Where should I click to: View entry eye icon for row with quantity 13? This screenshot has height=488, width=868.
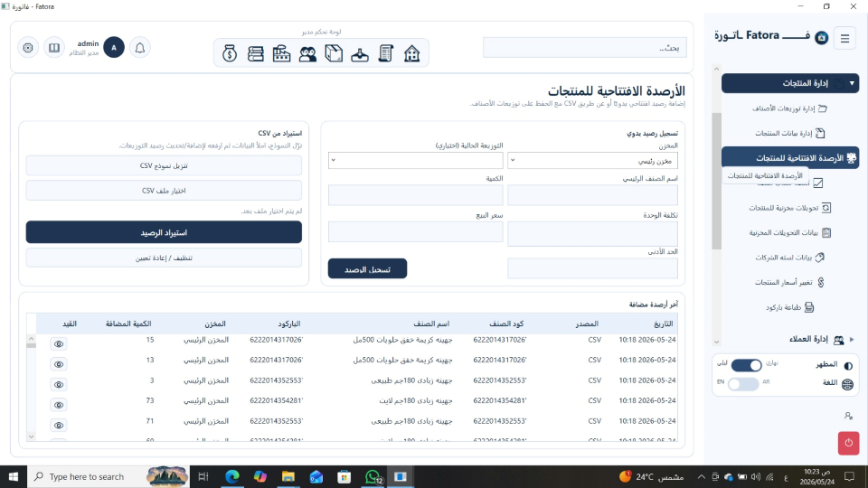tap(58, 364)
